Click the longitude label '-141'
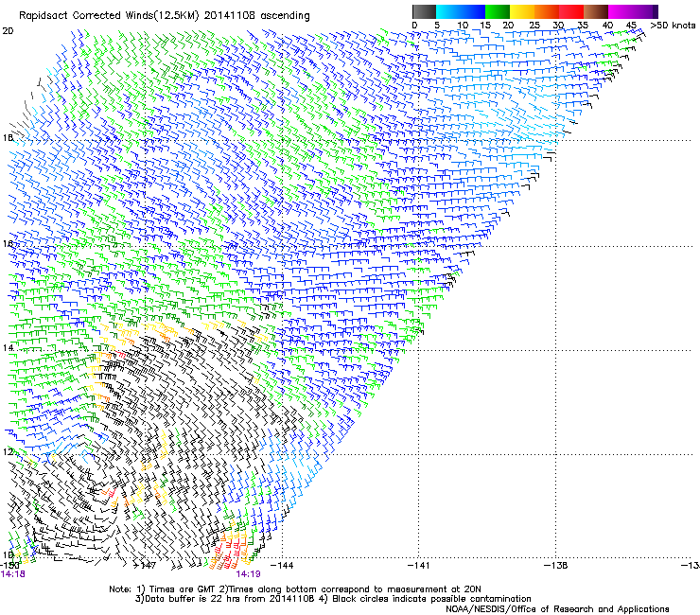This screenshot has height=615, width=700. pyautogui.click(x=419, y=566)
